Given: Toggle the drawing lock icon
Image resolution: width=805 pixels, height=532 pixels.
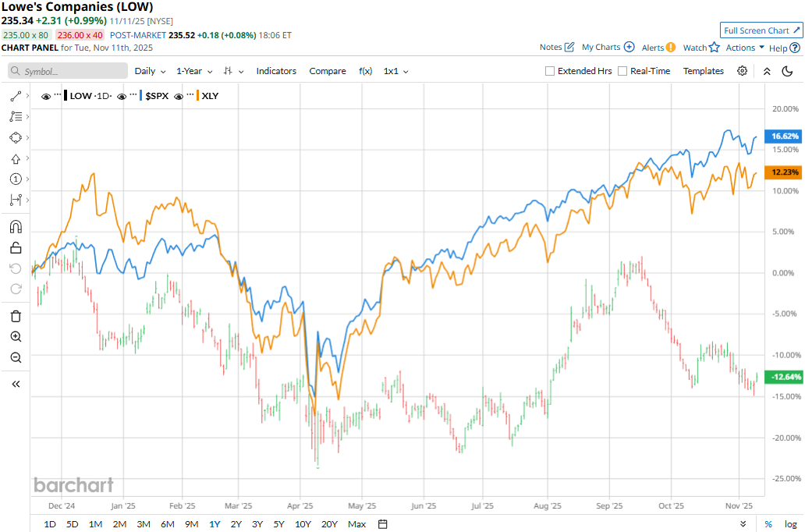Looking at the screenshot, I should point(16,248).
